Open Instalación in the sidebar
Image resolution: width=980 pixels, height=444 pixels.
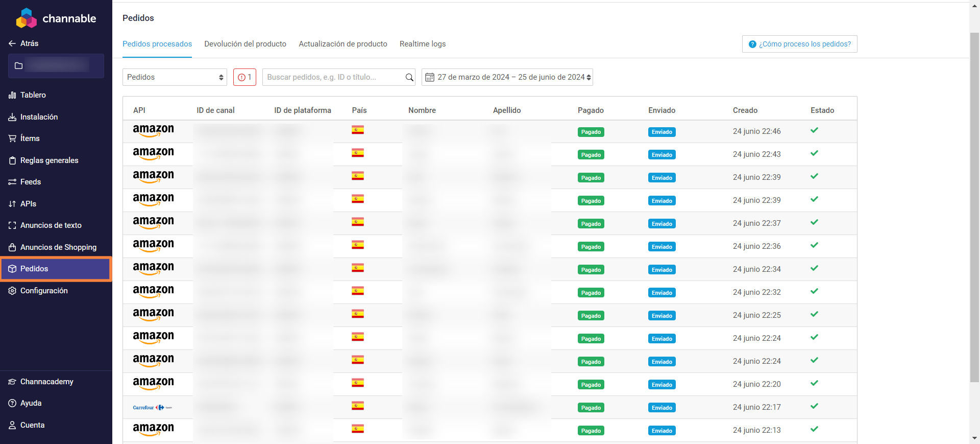coord(33,117)
